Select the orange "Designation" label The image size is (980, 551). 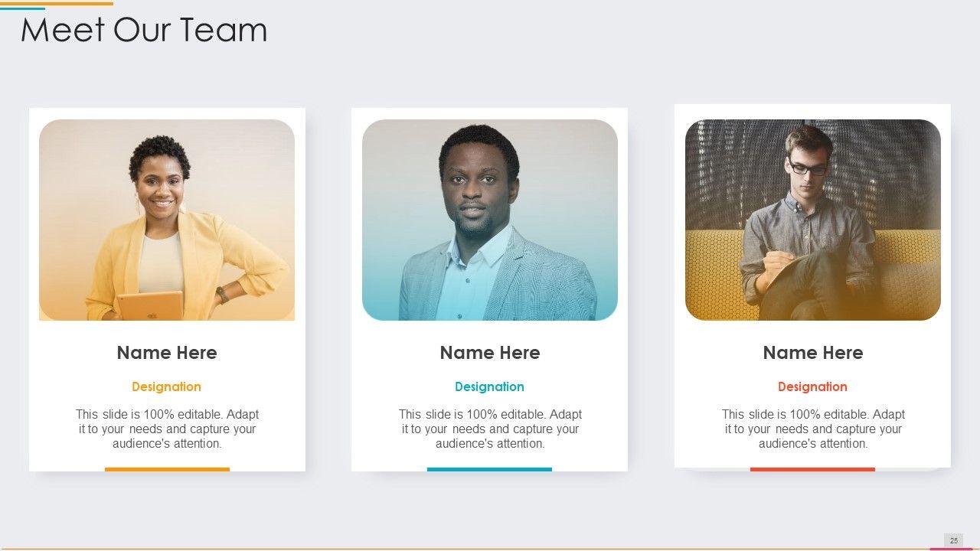coord(166,386)
